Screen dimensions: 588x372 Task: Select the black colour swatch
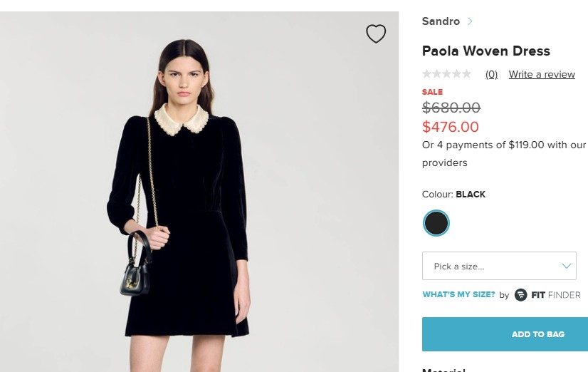(436, 223)
